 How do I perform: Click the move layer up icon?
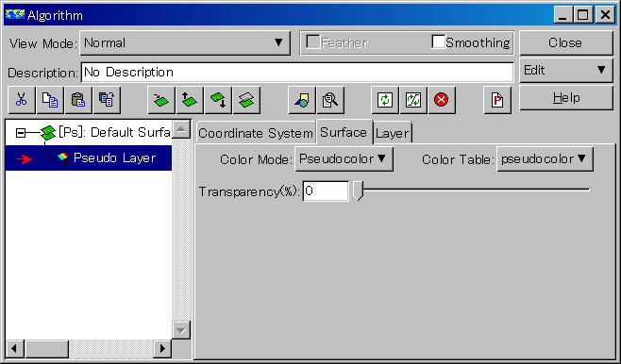pyautogui.click(x=190, y=100)
